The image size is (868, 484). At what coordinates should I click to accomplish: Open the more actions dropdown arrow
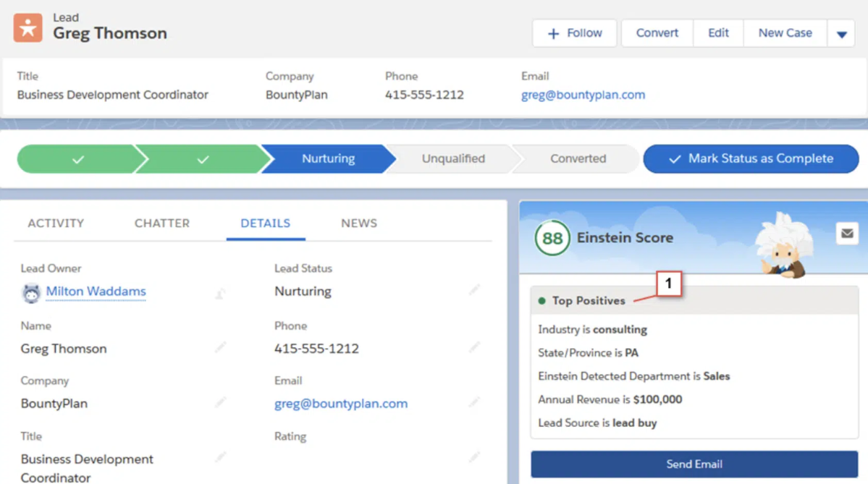tap(841, 34)
